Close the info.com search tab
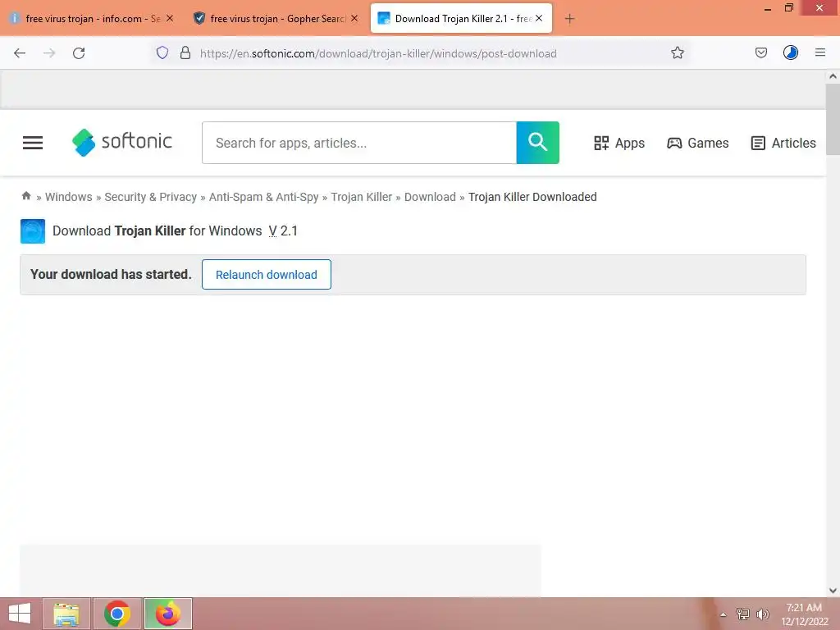 170,18
